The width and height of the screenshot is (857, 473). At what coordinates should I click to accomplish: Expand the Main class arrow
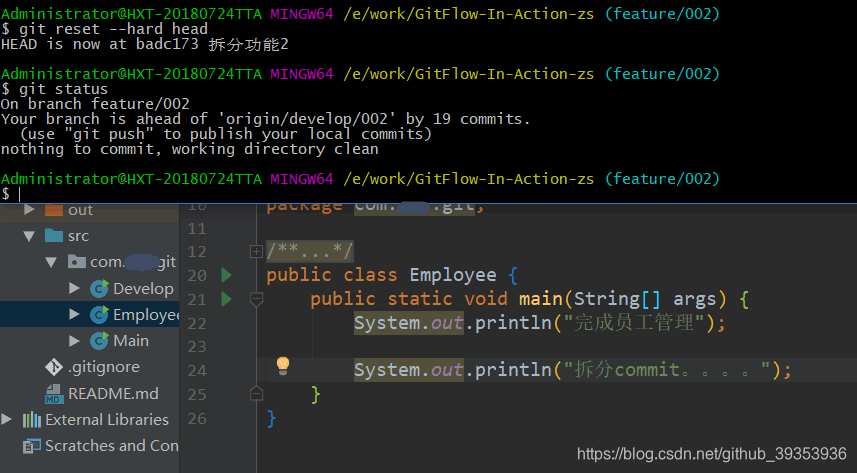pyautogui.click(x=74, y=341)
